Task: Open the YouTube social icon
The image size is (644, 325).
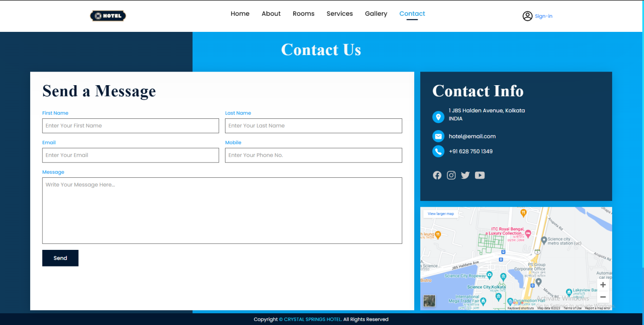Action: pyautogui.click(x=480, y=175)
